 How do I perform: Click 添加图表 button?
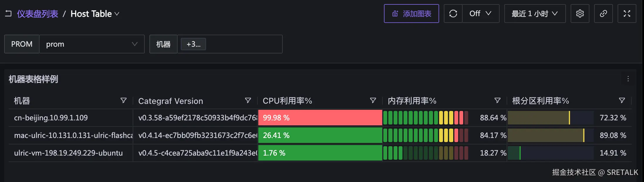411,14
